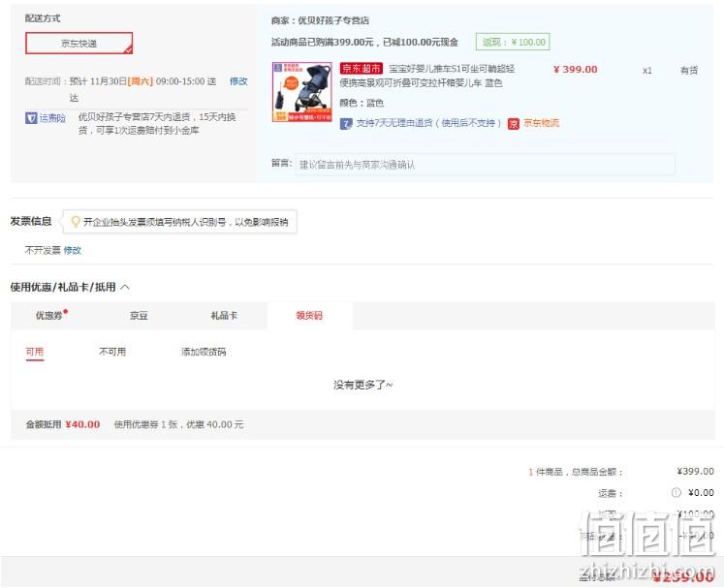The height and width of the screenshot is (588, 724).
Task: Click the 京东物流 label
Action: tap(541, 123)
